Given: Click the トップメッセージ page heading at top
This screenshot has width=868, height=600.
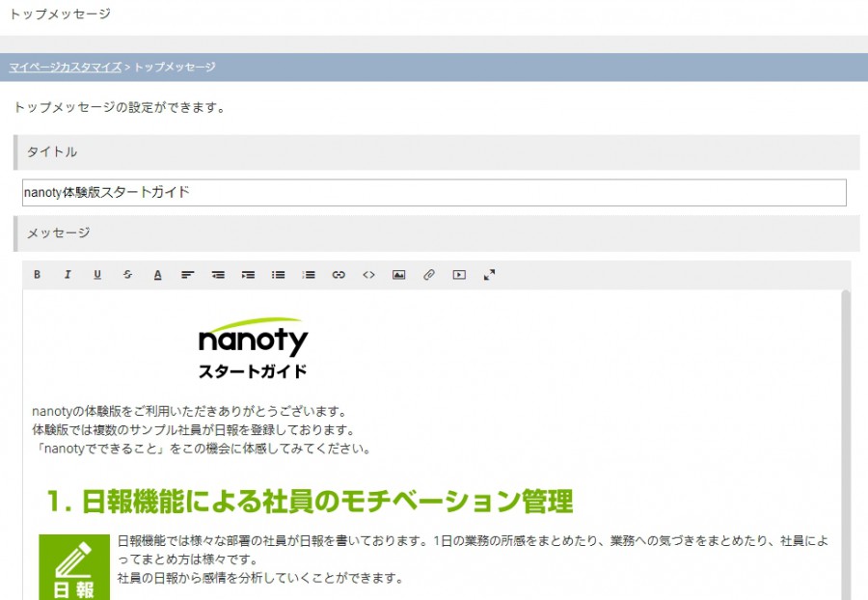Looking at the screenshot, I should click(x=61, y=14).
